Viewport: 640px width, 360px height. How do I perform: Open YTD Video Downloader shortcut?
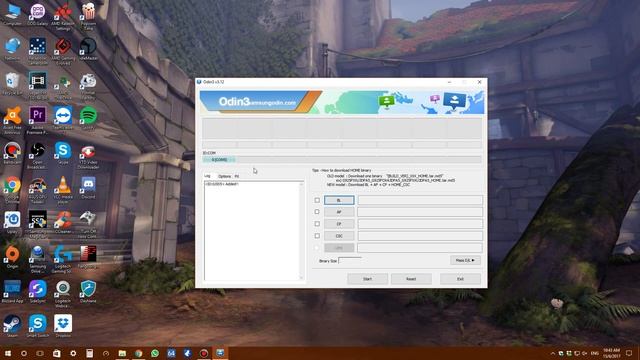pyautogui.click(x=88, y=155)
